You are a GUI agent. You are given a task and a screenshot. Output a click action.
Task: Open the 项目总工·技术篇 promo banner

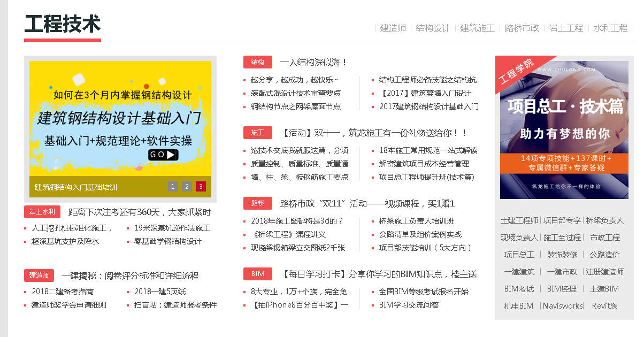564,130
